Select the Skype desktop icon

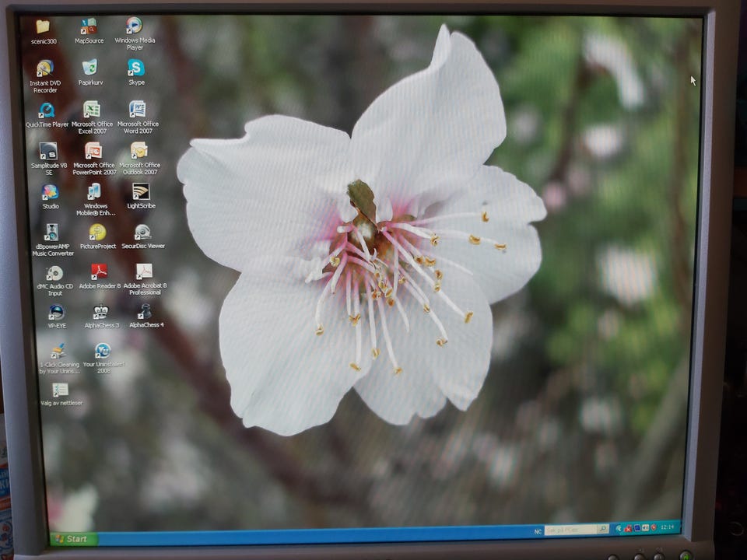point(136,68)
